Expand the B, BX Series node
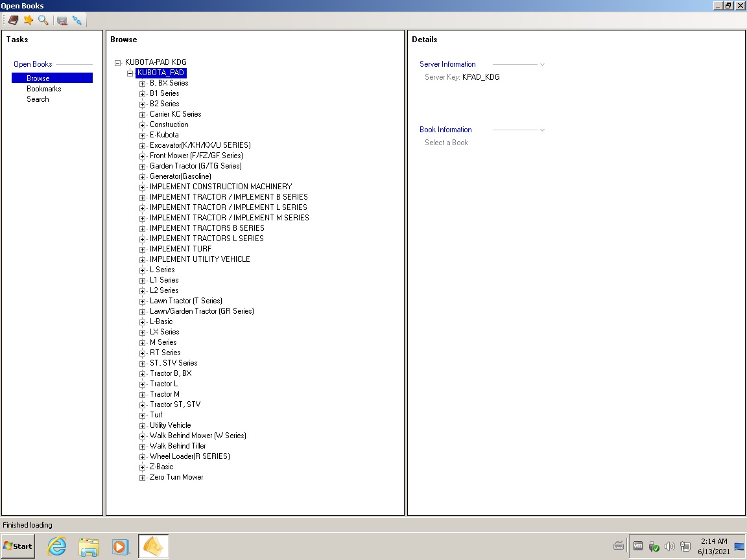The image size is (747, 560). 142,84
